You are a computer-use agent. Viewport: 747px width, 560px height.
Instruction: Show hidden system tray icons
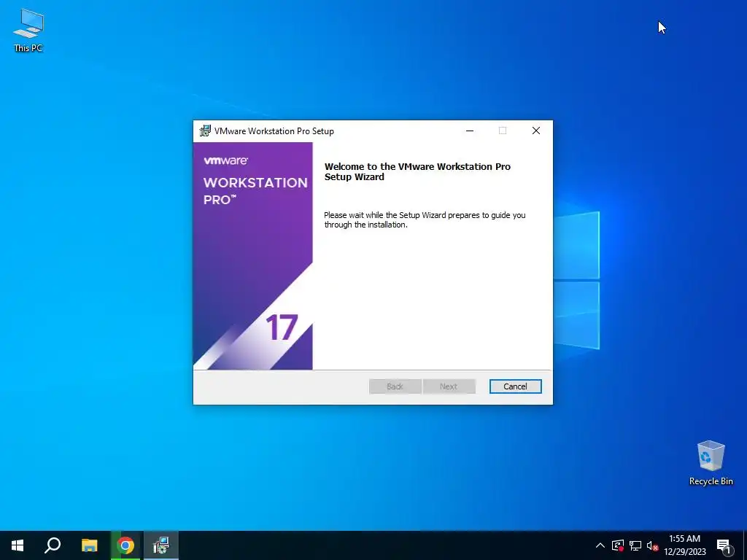[600, 545]
